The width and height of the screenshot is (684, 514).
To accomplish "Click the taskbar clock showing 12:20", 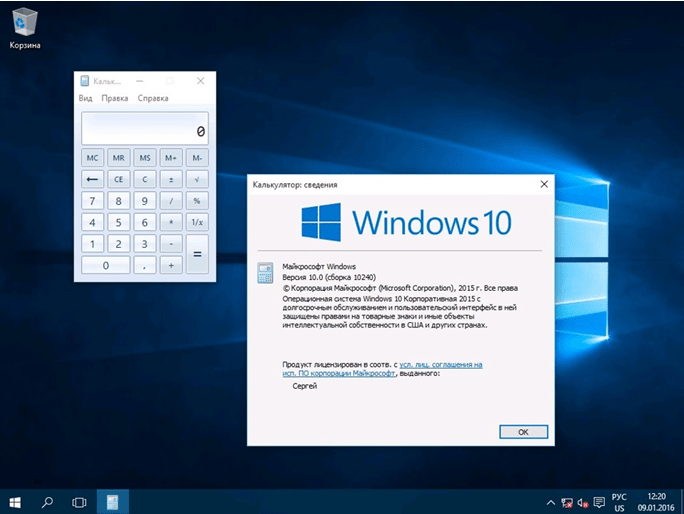I will [656, 500].
